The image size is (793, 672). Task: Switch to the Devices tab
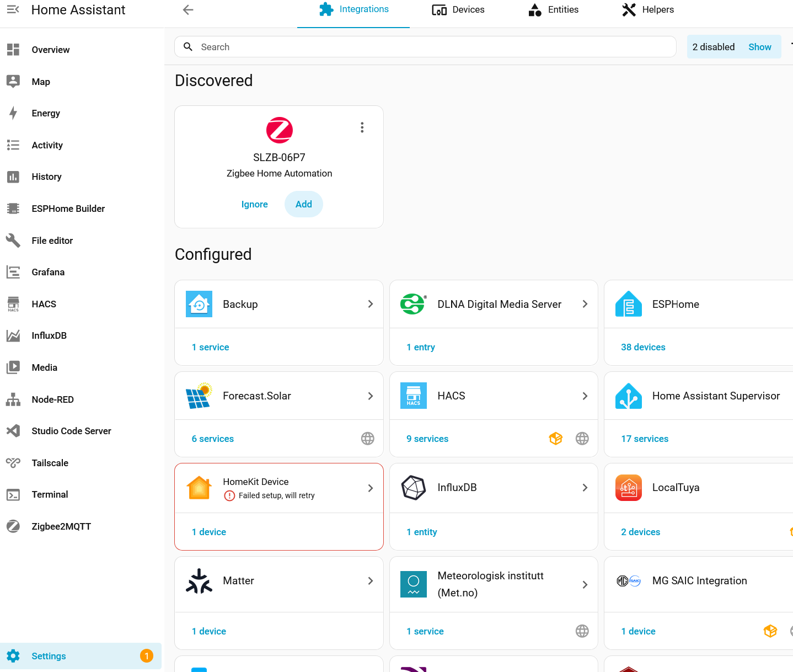(x=458, y=9)
